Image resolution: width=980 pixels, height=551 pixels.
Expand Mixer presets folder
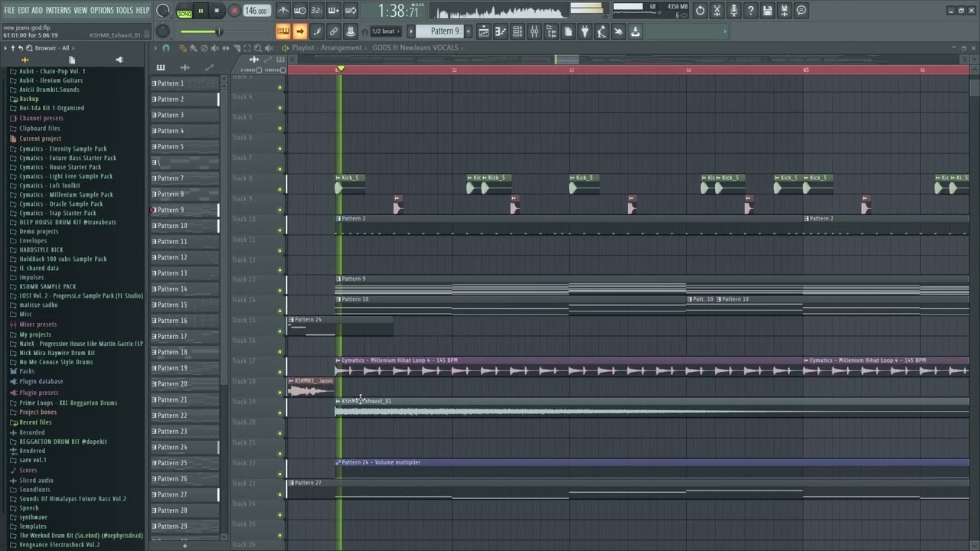click(x=38, y=324)
